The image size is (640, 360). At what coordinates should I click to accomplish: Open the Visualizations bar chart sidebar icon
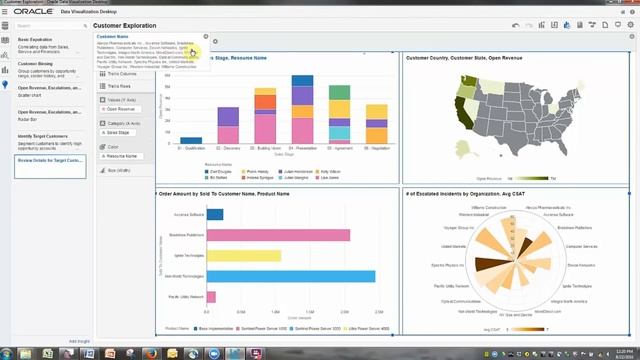tap(5, 70)
